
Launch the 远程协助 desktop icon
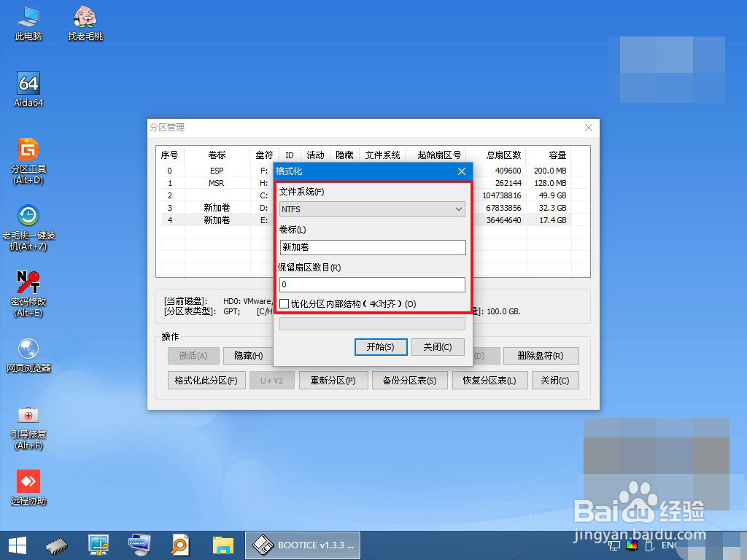click(x=28, y=488)
